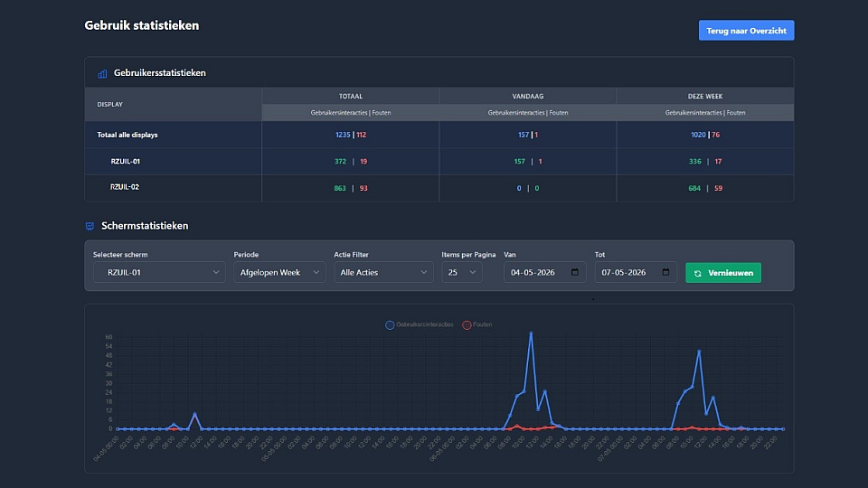This screenshot has height=488, width=868.
Task: Click the refresh icon inside Vernieuwen button
Action: (x=697, y=273)
